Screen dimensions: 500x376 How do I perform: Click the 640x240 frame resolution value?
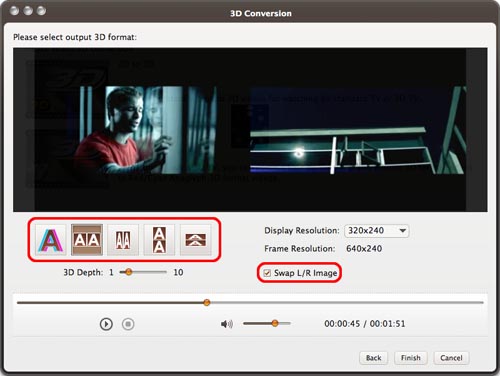click(364, 249)
